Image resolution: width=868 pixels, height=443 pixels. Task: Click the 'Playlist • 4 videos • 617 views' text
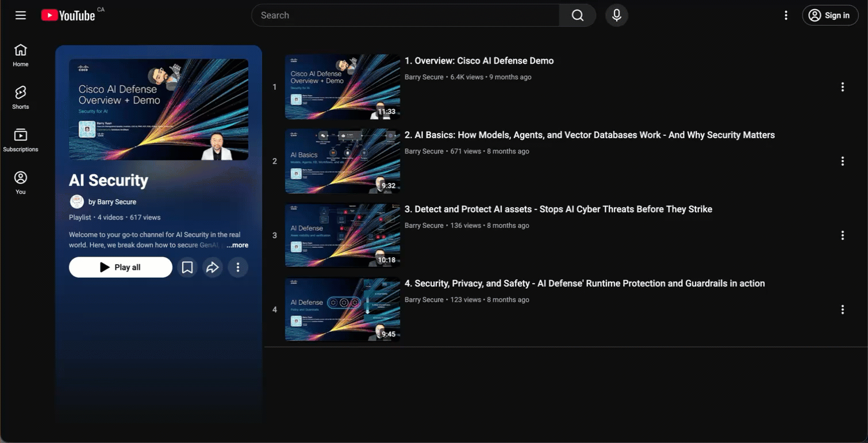[x=115, y=217]
